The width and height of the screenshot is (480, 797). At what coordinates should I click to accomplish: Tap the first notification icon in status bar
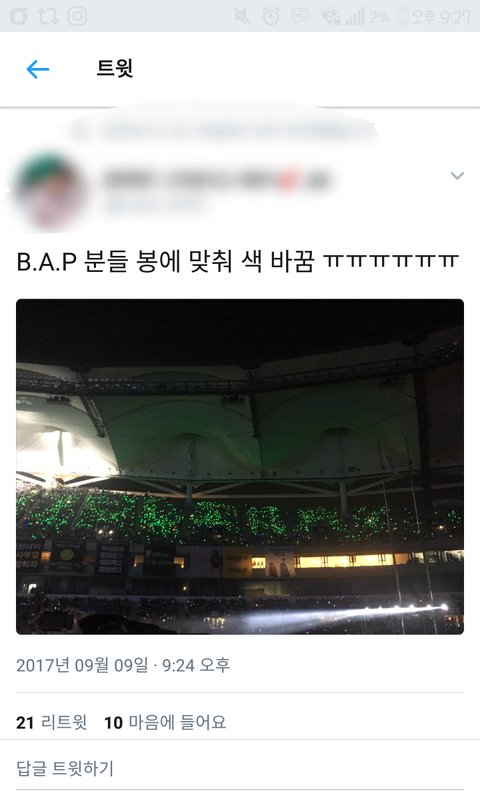tap(19, 16)
